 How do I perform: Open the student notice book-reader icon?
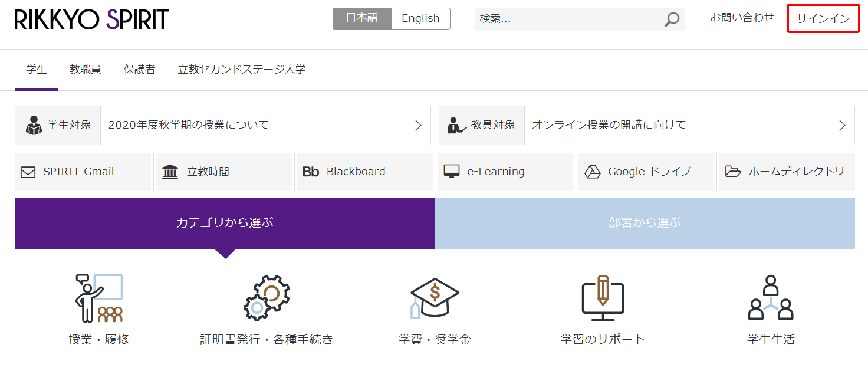coord(34,125)
